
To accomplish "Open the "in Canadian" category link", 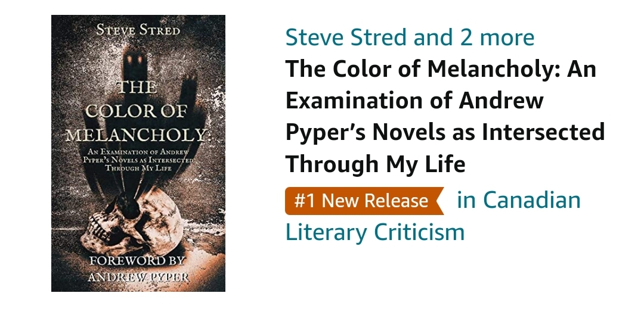I will pyautogui.click(x=518, y=200).
